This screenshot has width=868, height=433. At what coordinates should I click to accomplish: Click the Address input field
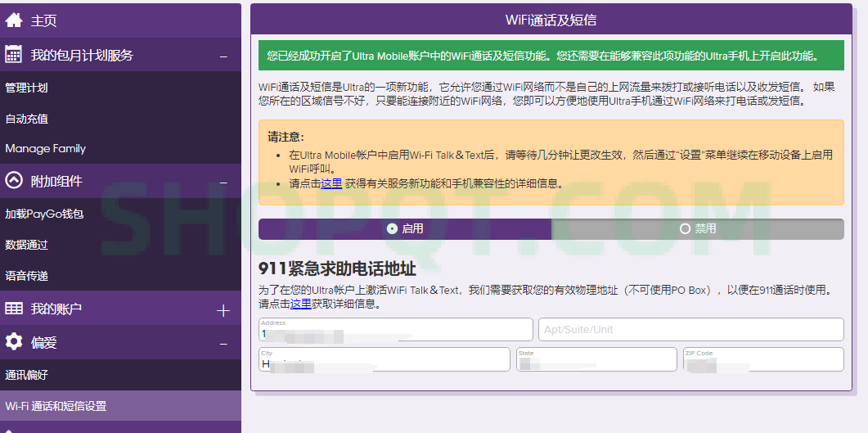point(396,329)
